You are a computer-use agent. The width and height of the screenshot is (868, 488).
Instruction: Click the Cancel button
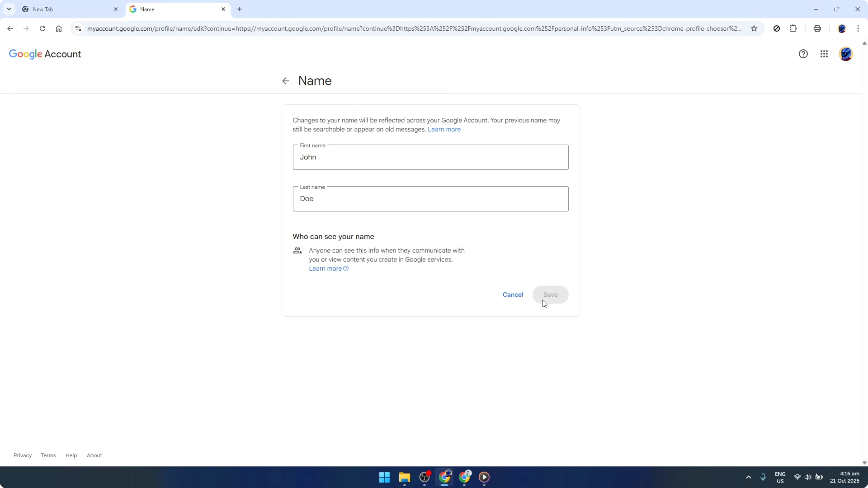pyautogui.click(x=513, y=295)
